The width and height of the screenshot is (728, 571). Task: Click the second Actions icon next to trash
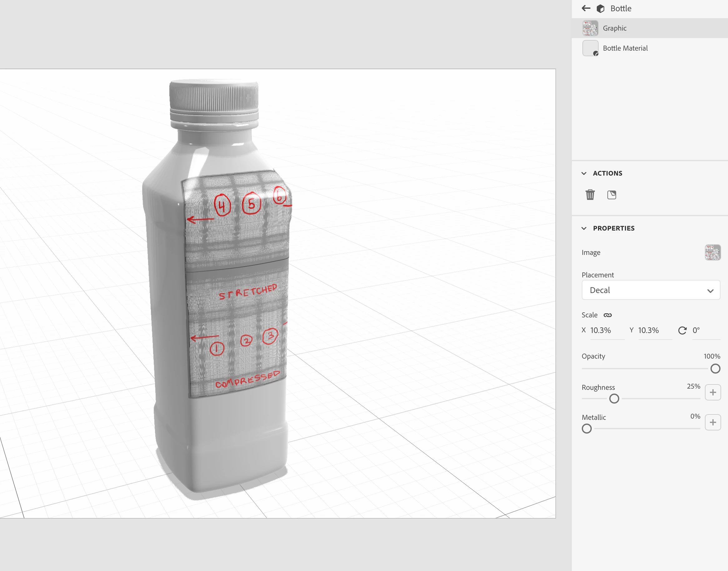[x=612, y=195]
